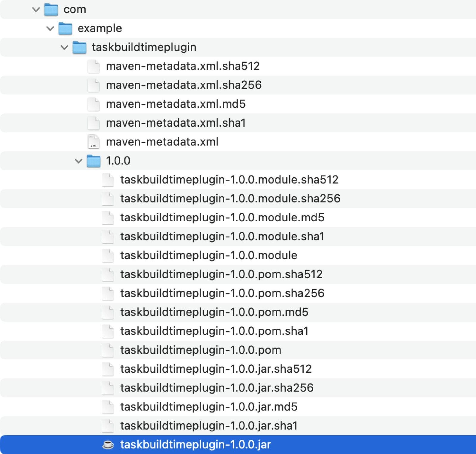The height and width of the screenshot is (454, 476).
Task: Select taskbuildtimeplugin-1.0.0.module.md5 file name
Action: [222, 218]
